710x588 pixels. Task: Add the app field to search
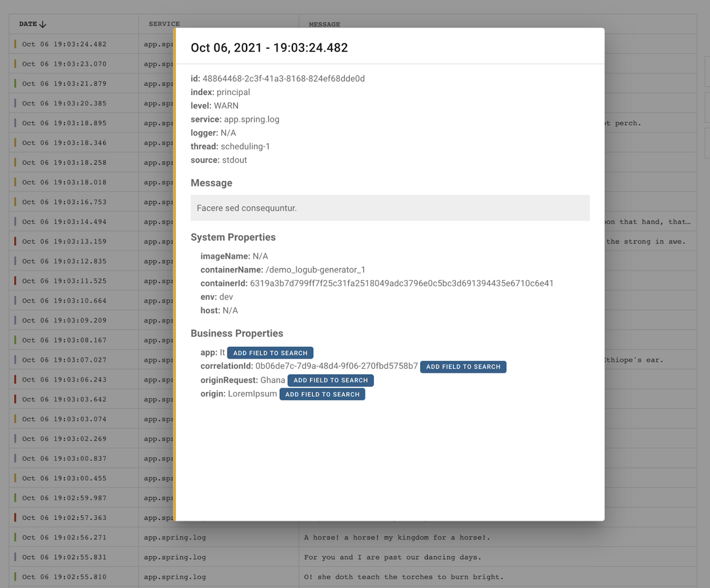270,353
